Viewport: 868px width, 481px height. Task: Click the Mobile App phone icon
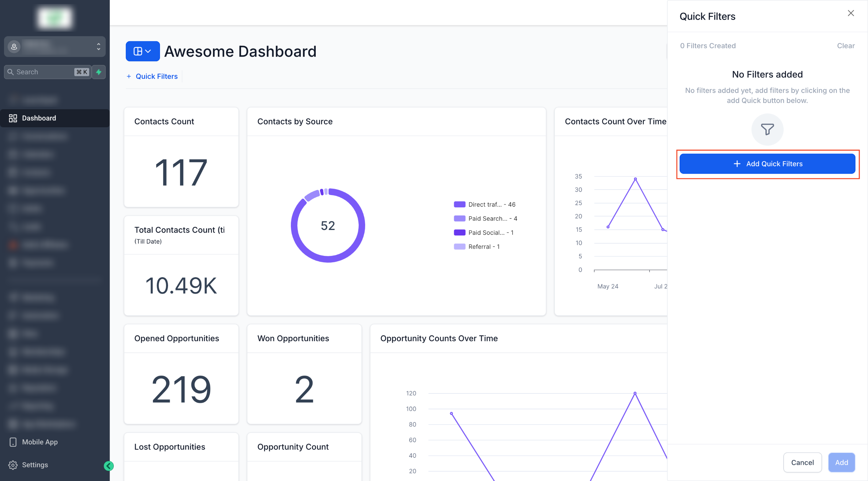click(x=13, y=442)
